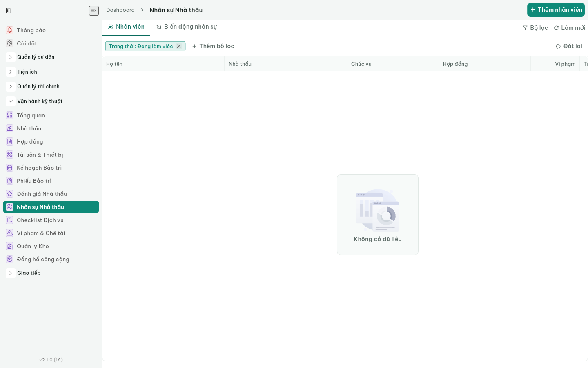Open Nhà thầu contractors page
The image size is (588, 368).
51,128
